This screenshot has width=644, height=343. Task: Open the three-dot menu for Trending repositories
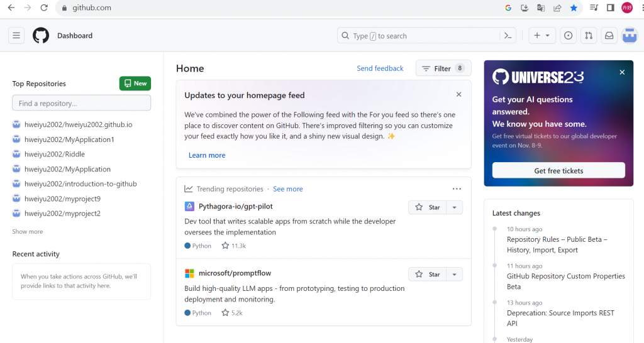click(x=457, y=188)
